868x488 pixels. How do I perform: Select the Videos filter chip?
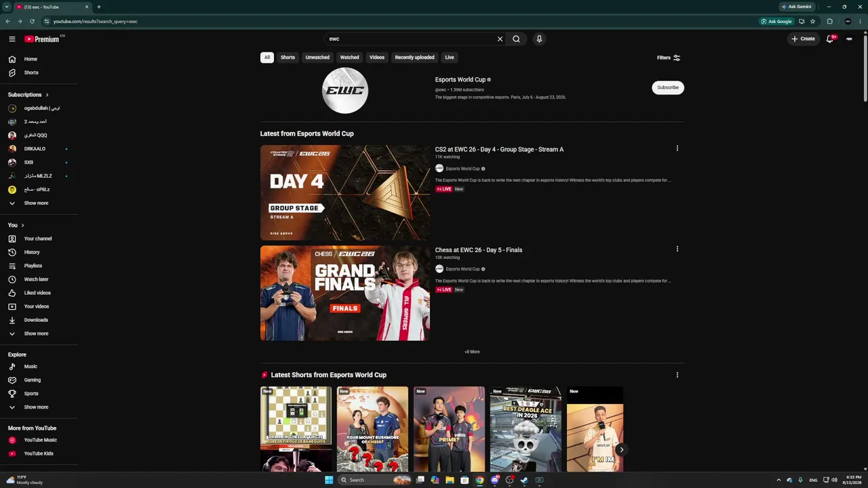[x=377, y=58]
